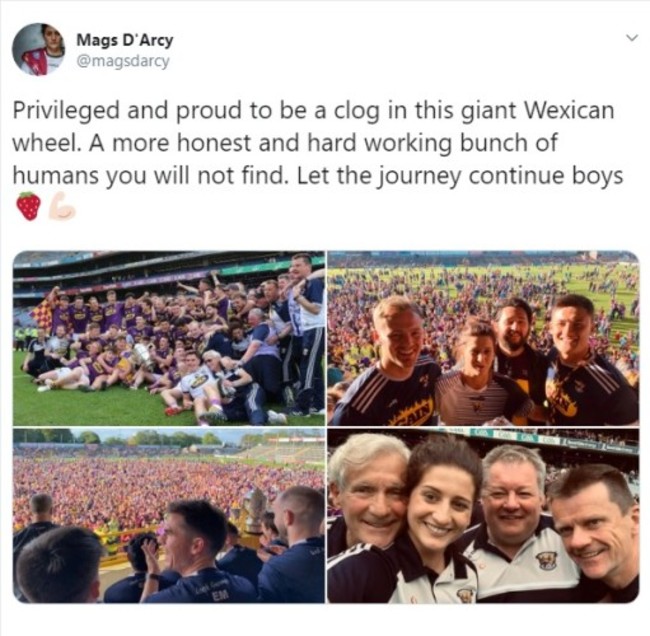Click the word "Wexican" in the tweet

click(569, 111)
